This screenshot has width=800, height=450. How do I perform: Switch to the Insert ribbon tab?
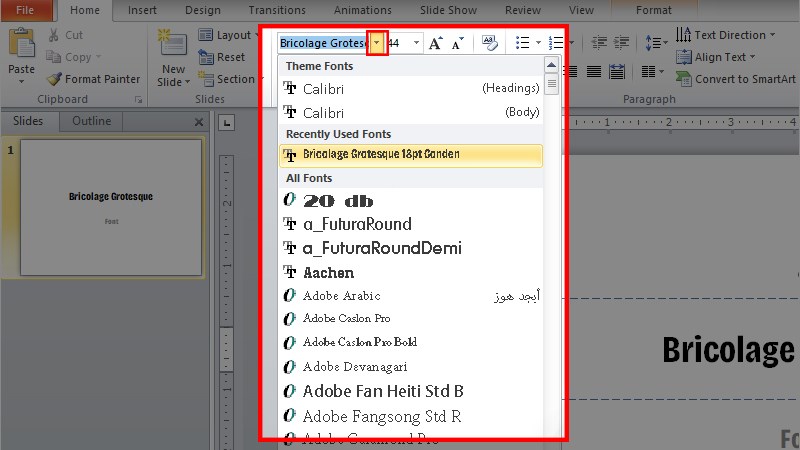coord(142,10)
